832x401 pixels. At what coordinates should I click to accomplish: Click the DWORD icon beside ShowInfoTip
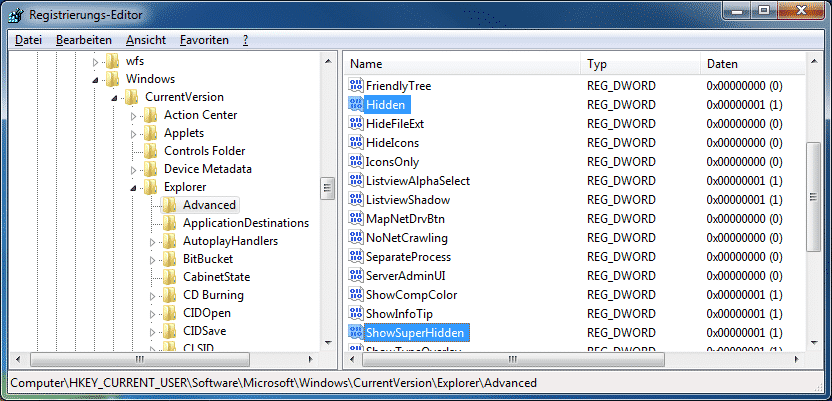pos(356,313)
